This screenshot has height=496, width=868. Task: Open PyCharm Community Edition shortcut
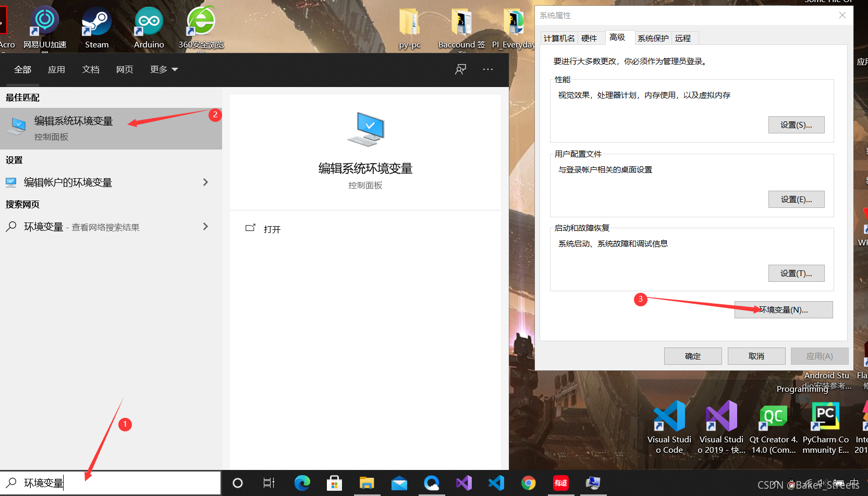point(826,427)
